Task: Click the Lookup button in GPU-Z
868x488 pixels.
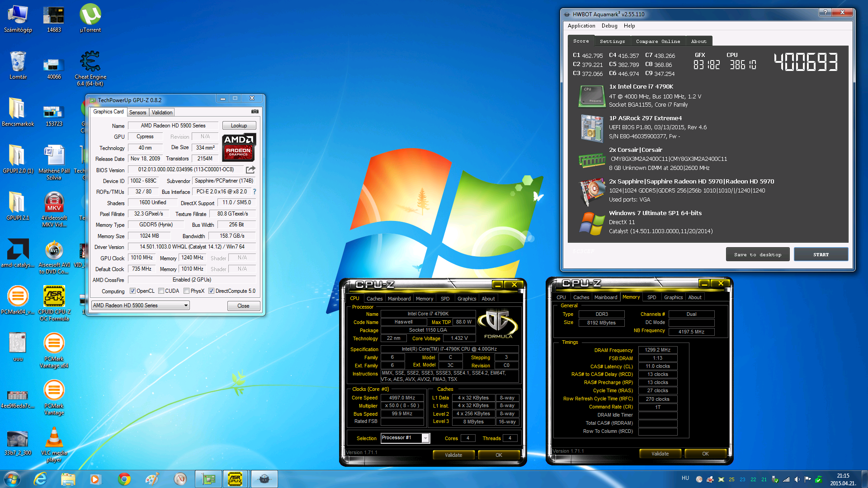Action: [239, 126]
